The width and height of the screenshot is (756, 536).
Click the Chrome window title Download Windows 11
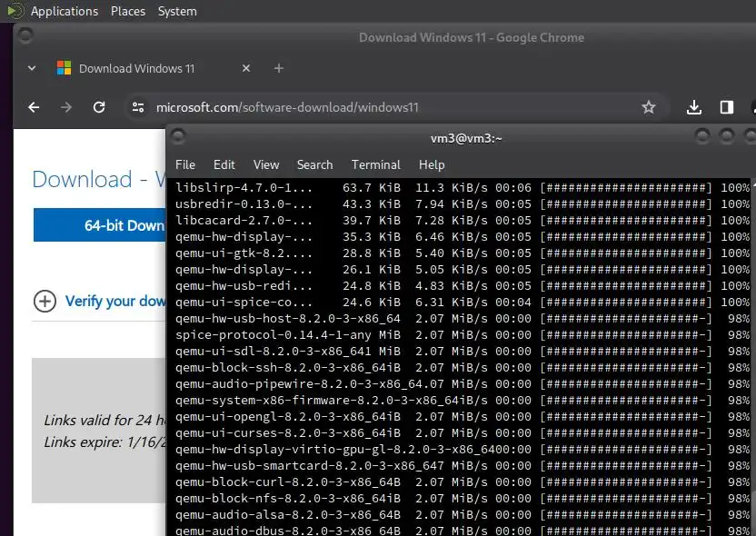[x=471, y=37]
